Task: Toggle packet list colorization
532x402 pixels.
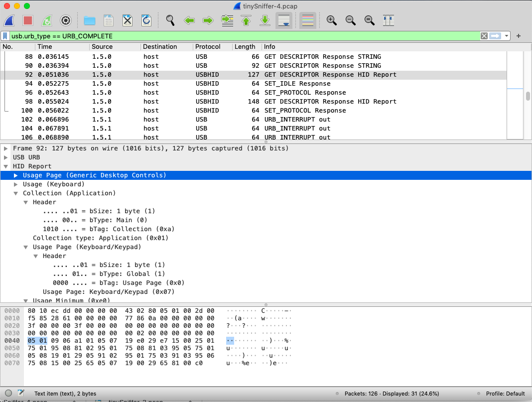Action: pos(308,21)
